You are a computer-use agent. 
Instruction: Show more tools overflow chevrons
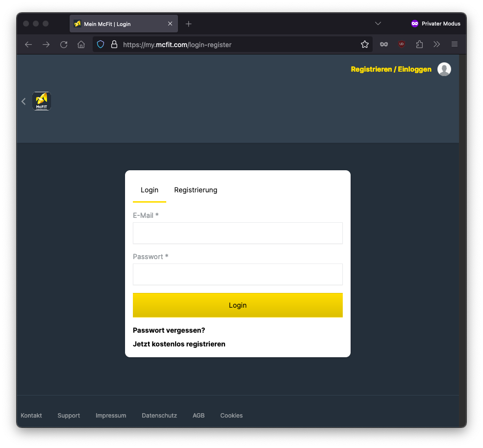pos(436,44)
